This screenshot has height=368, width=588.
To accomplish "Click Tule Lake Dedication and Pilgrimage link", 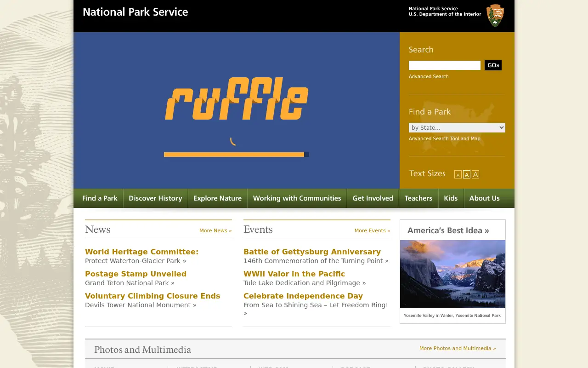I will [305, 283].
